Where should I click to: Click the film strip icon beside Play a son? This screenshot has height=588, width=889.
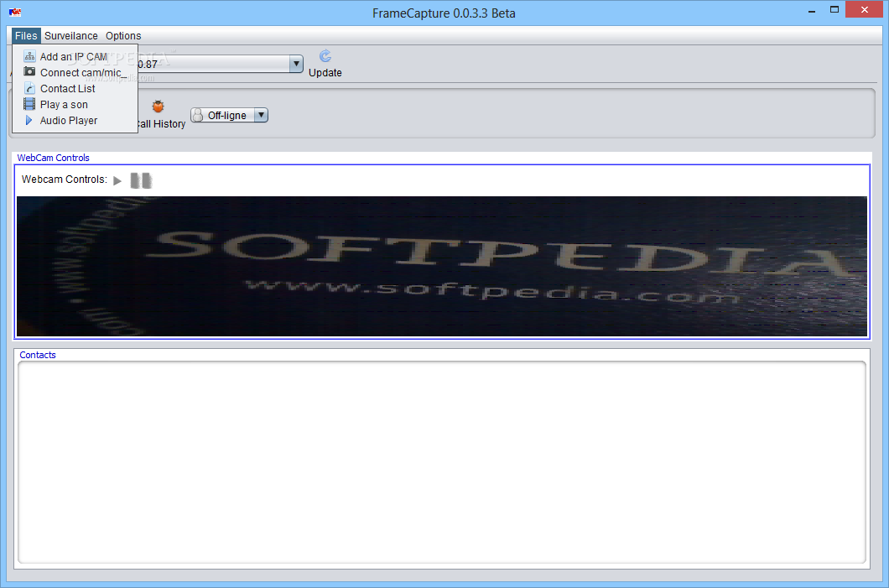tap(29, 104)
